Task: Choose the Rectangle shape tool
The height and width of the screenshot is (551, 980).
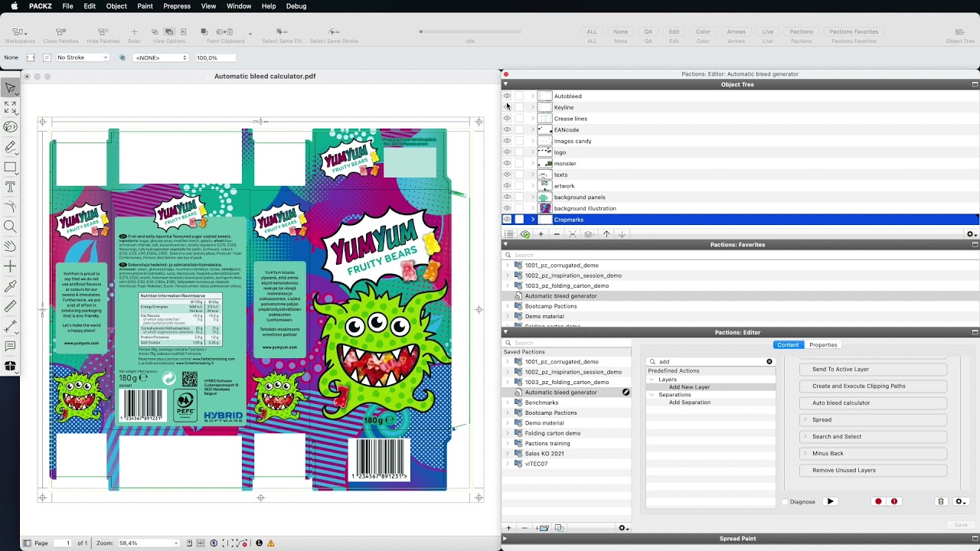Action: 10,167
